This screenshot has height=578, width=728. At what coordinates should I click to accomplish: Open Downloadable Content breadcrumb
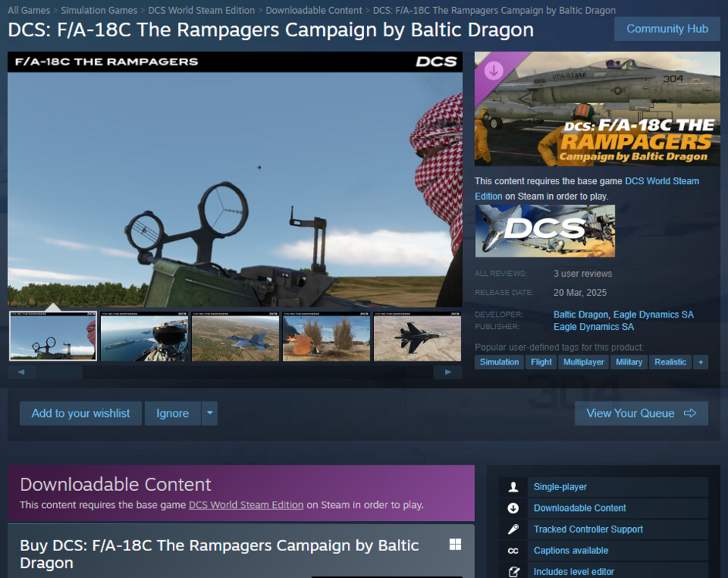[x=314, y=10]
